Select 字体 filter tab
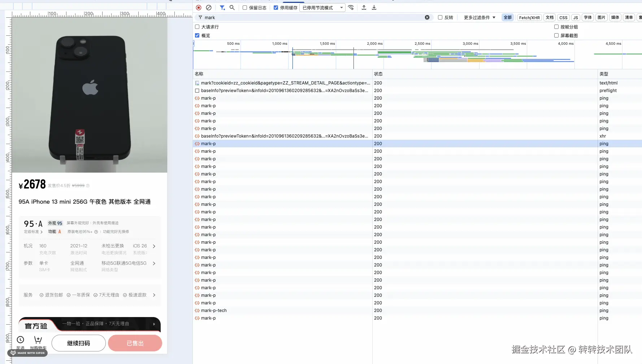The width and height of the screenshot is (642, 364). coord(588,17)
